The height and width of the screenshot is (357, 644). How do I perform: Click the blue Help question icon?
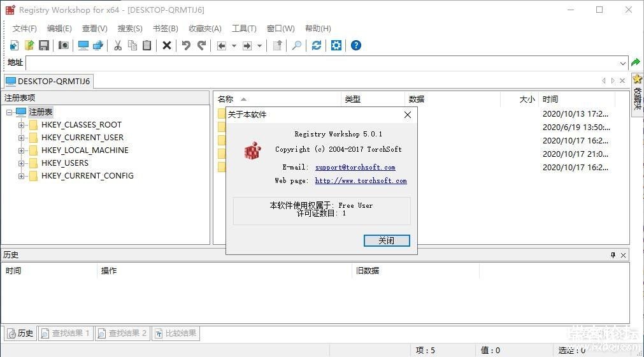(356, 45)
